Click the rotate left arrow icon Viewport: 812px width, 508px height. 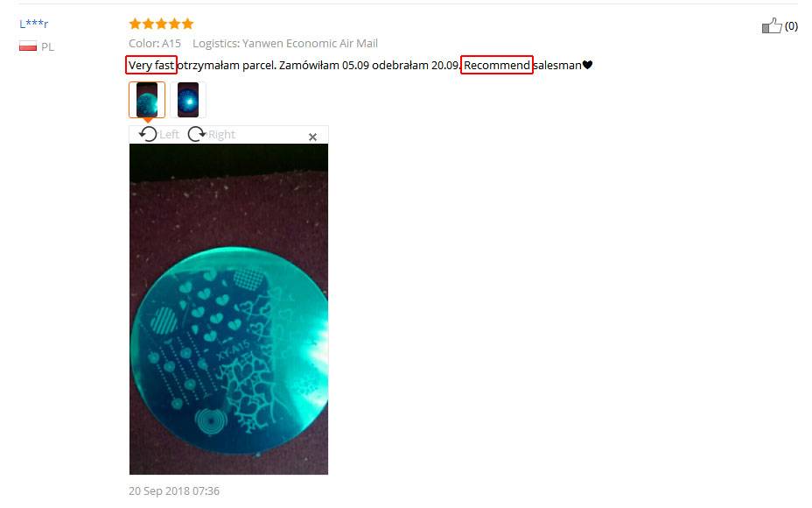pyautogui.click(x=148, y=134)
